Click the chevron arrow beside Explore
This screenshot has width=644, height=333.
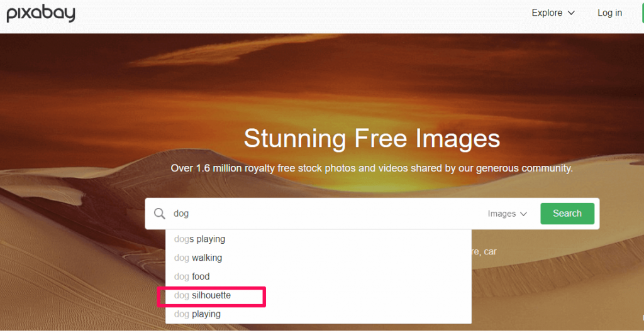(x=571, y=13)
